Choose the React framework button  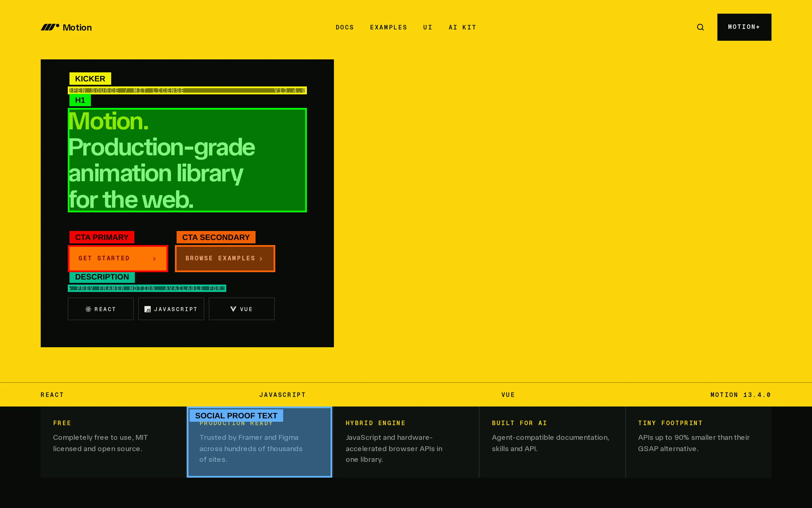tap(101, 309)
